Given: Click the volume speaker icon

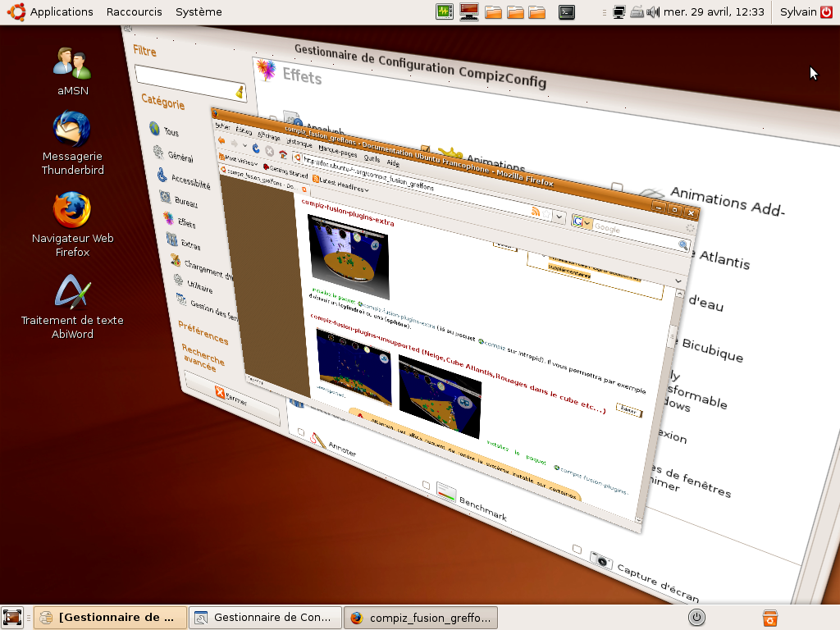Looking at the screenshot, I should point(654,11).
